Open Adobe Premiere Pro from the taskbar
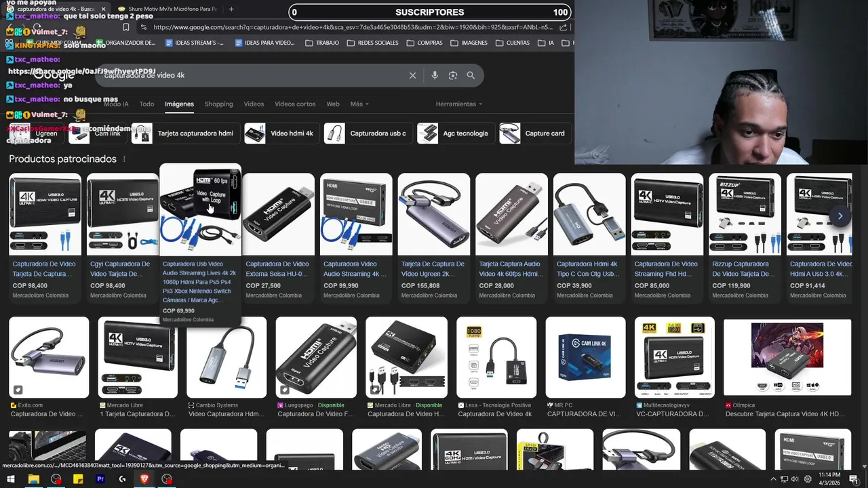Viewport: 868px width, 488px height. pos(100,479)
